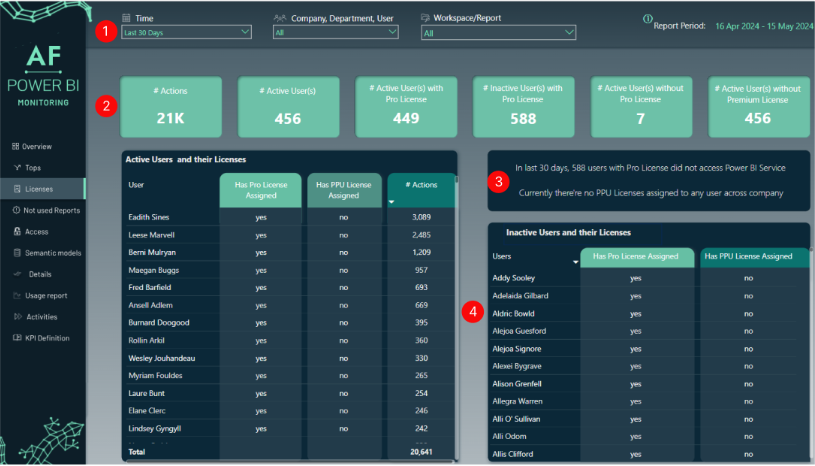
Task: Click Active User(s) without Pro License card
Action: click(x=641, y=107)
